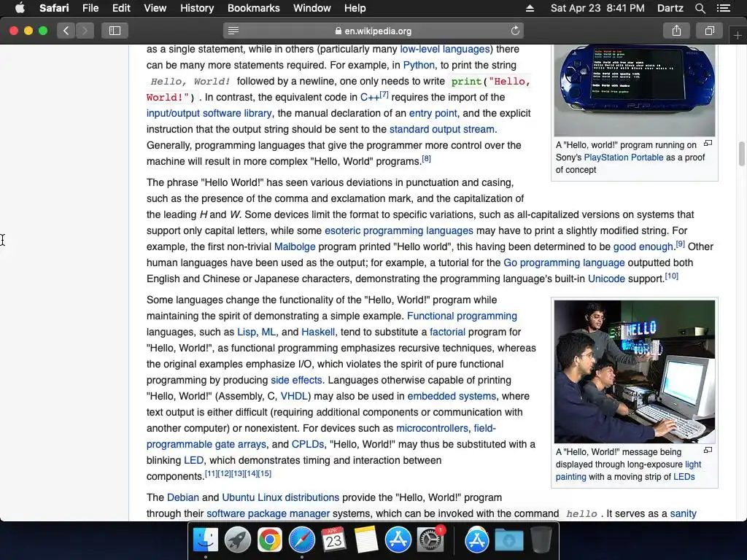Viewport: 747px width, 560px height.
Task: Open the View menu
Action: pyautogui.click(x=155, y=8)
